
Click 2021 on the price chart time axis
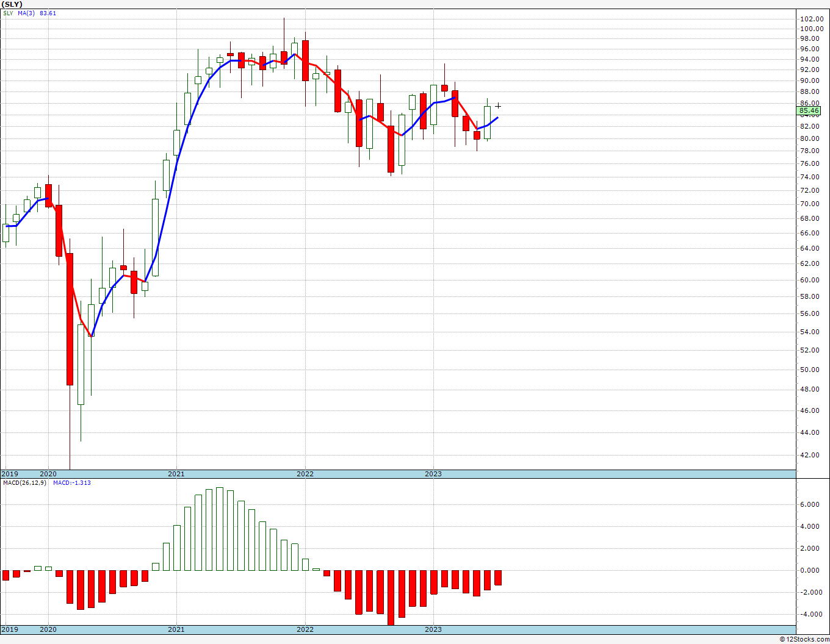pos(176,474)
